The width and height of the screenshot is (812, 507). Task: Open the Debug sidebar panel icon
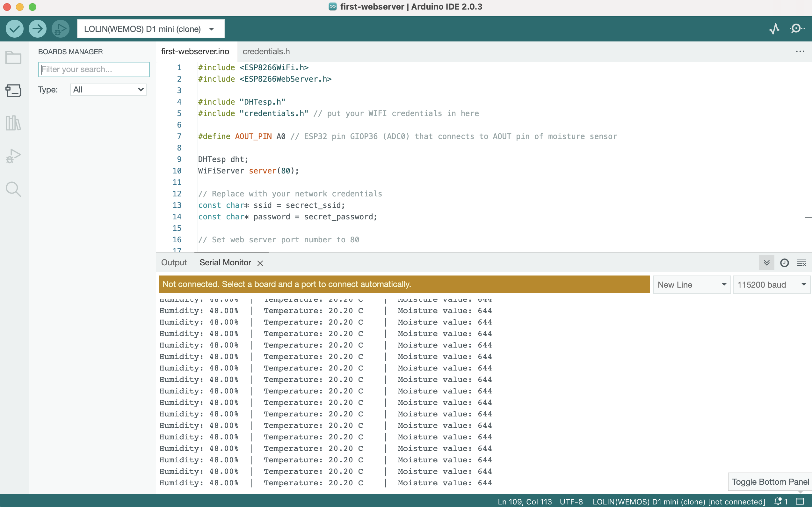13,156
